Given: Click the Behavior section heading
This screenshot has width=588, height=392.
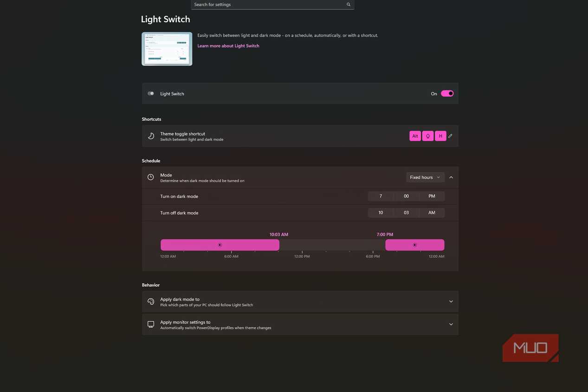Looking at the screenshot, I should (x=151, y=285).
